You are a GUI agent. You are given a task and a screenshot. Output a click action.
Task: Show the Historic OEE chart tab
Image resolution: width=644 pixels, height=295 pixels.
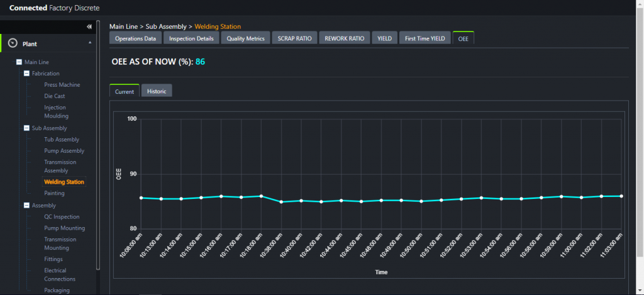(157, 91)
